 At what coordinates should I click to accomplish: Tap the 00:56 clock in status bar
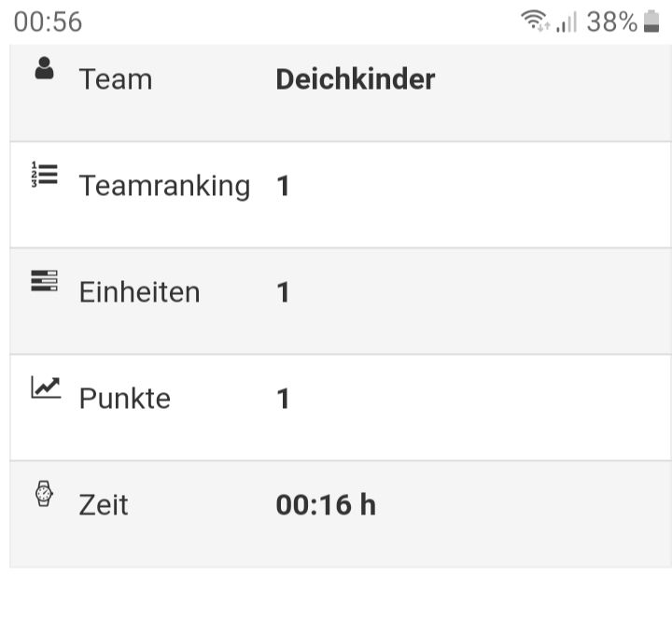coord(48,21)
